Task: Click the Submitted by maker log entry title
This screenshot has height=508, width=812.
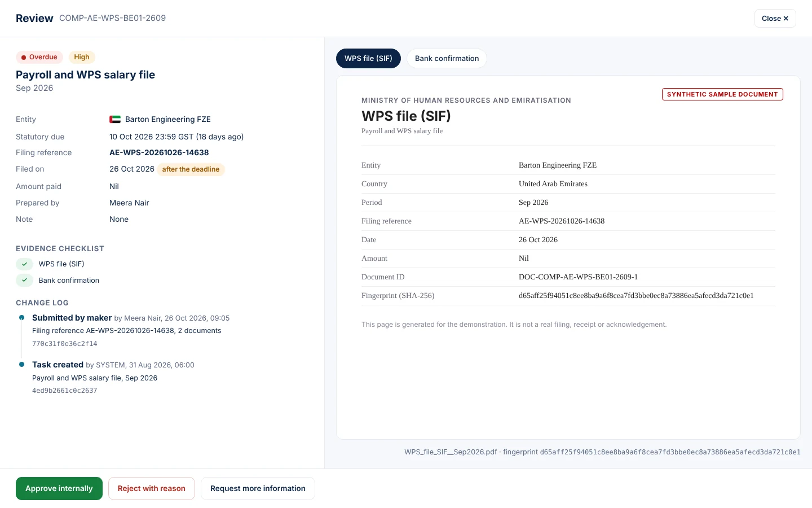Action: [72, 318]
